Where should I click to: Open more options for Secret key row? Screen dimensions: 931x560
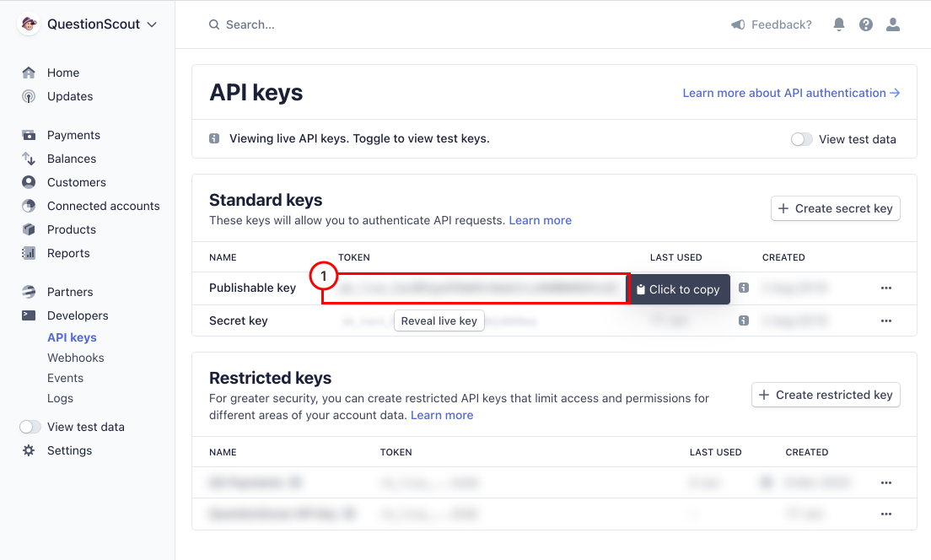[885, 320]
